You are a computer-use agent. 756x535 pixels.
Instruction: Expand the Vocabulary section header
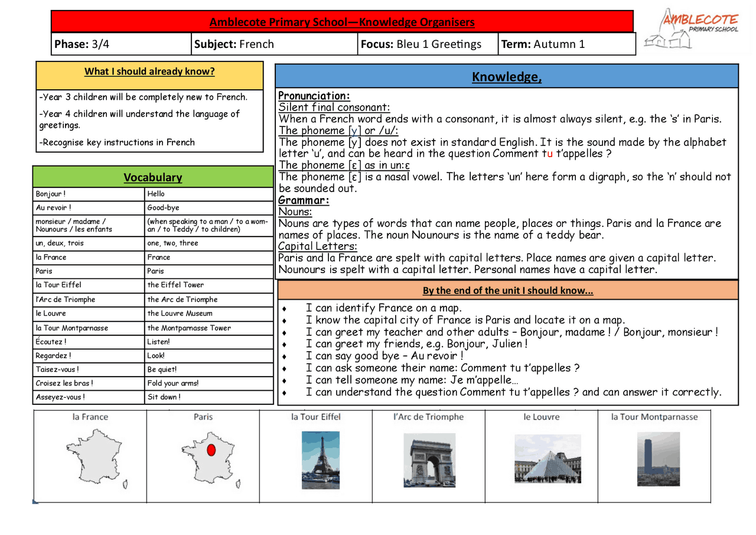(152, 177)
